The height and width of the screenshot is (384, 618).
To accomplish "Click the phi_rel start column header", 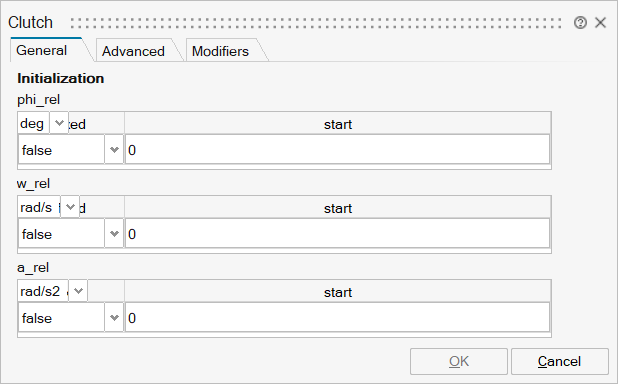I will (x=338, y=124).
